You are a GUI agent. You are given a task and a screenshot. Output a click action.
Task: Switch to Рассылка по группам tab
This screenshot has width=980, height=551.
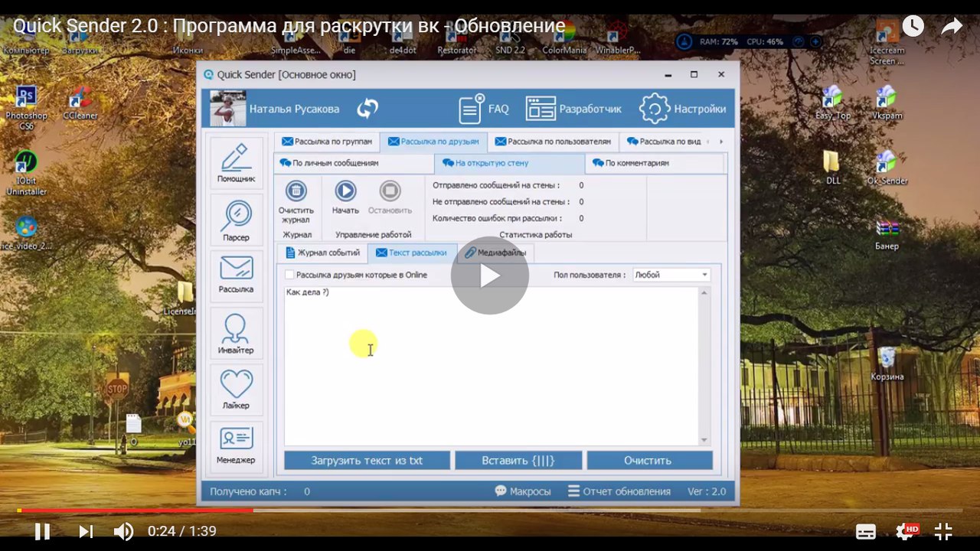327,142
